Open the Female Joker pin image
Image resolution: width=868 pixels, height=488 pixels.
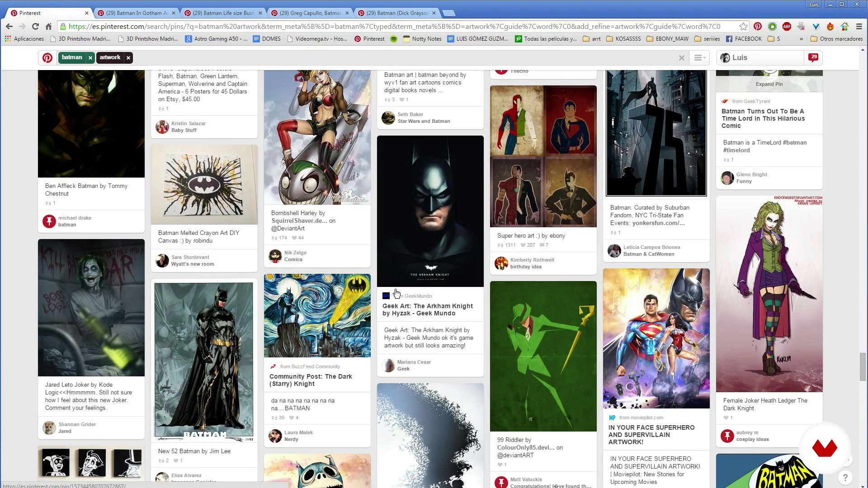[769, 294]
